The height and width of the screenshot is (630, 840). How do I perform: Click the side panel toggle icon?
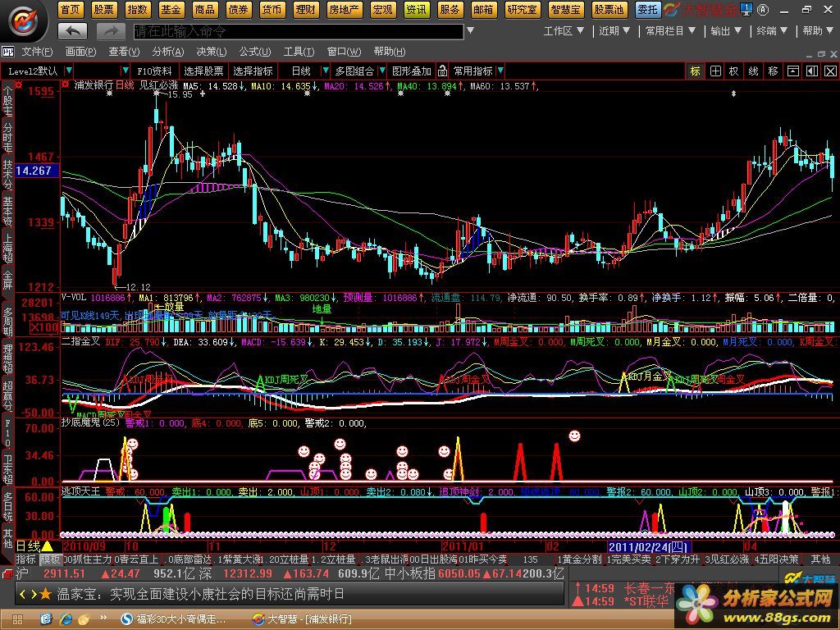click(x=811, y=71)
